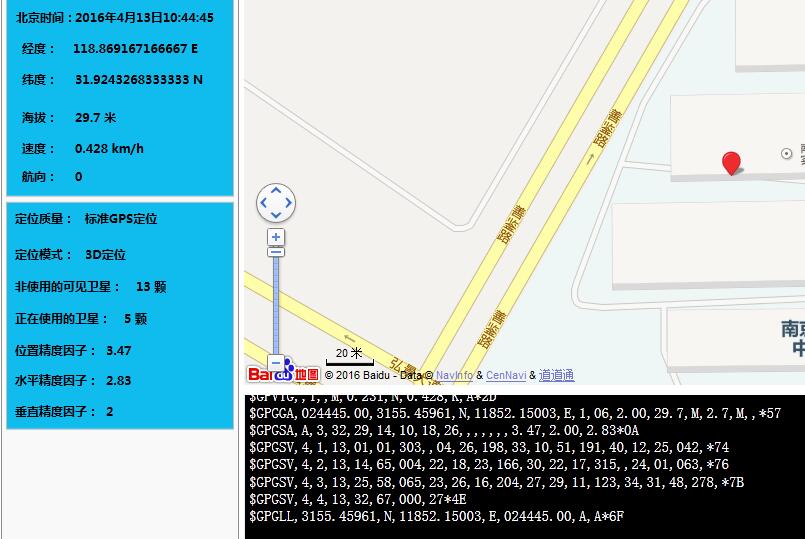
Task: Click the circular POI marker by the pin
Action: [x=786, y=153]
